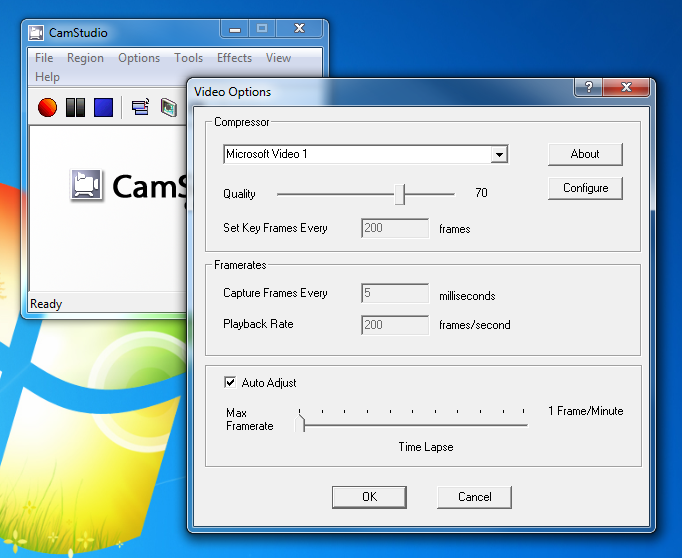Viewport: 682px width, 558px height.
Task: Click the Quality slider handle
Action: (x=399, y=193)
